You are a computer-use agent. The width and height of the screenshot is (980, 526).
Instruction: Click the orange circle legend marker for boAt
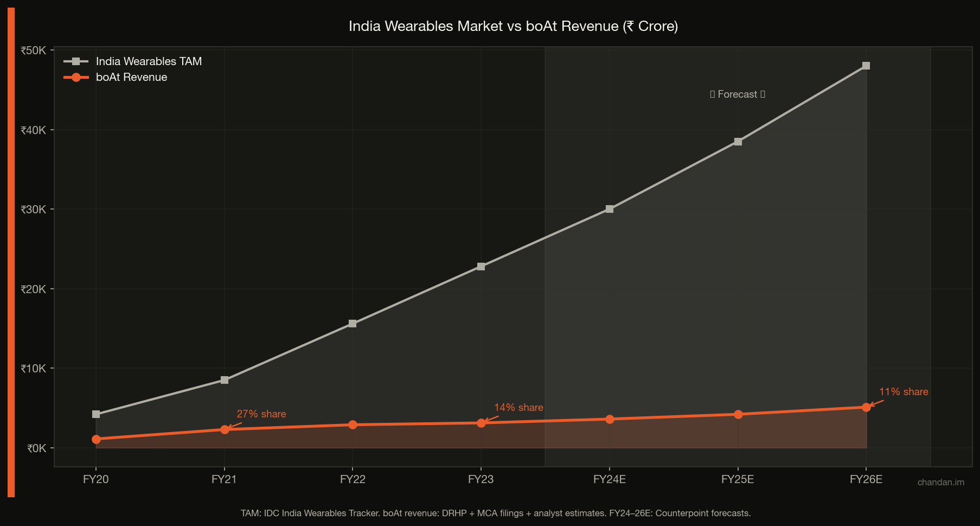[76, 77]
